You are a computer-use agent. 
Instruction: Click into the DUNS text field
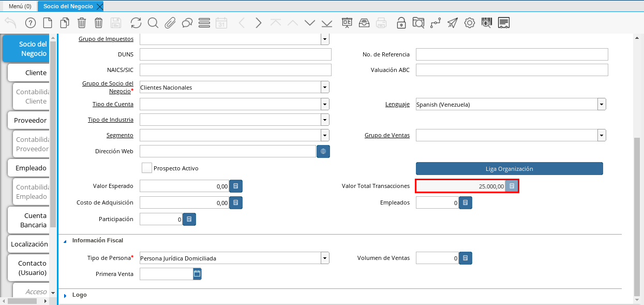pyautogui.click(x=235, y=54)
